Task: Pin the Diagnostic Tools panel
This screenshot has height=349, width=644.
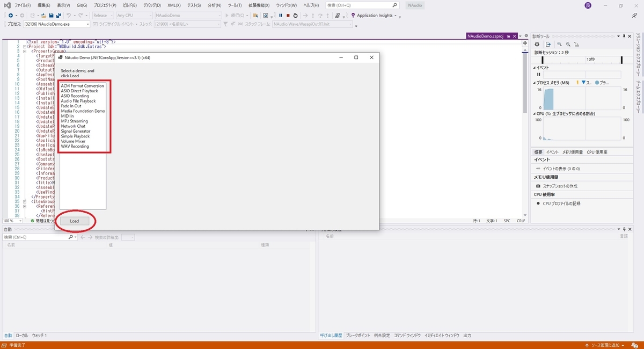Action: pyautogui.click(x=624, y=36)
